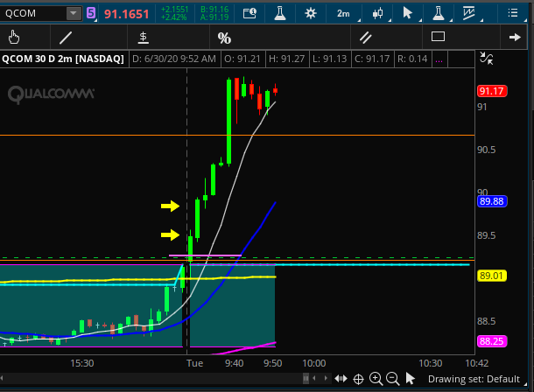Click the 91.1651 last price display

[x=127, y=14]
